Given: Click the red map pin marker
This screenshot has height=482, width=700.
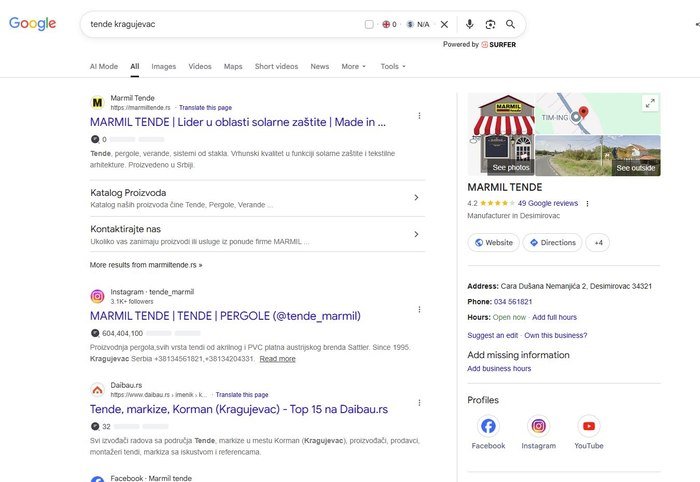Looking at the screenshot, I should (583, 112).
